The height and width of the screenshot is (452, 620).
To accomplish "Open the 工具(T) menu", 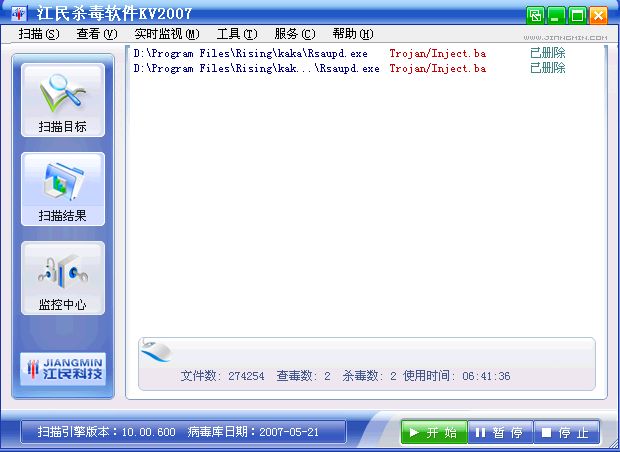I will pos(237,34).
